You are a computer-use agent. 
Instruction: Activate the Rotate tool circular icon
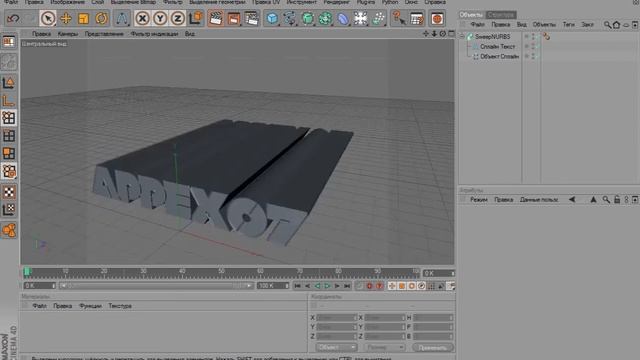click(x=101, y=18)
